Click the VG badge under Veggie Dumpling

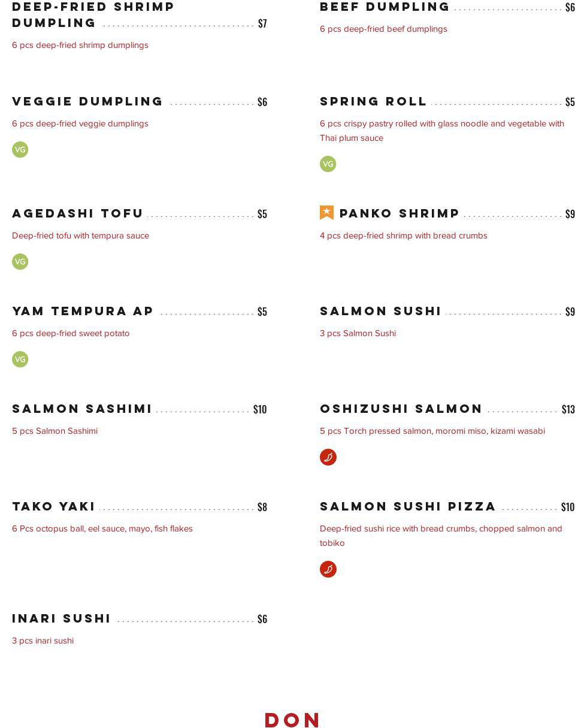pyautogui.click(x=20, y=150)
